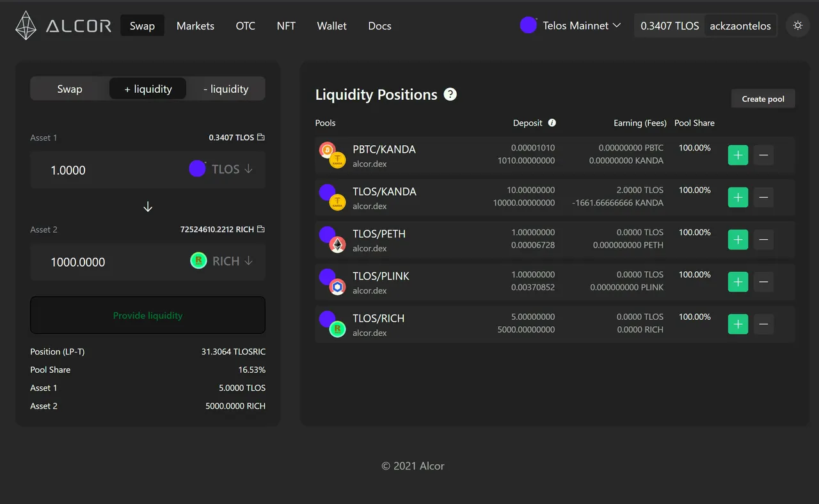Click the 31.3064 TLOSRIC position value
Screen dimensions: 819x504
pyautogui.click(x=234, y=352)
